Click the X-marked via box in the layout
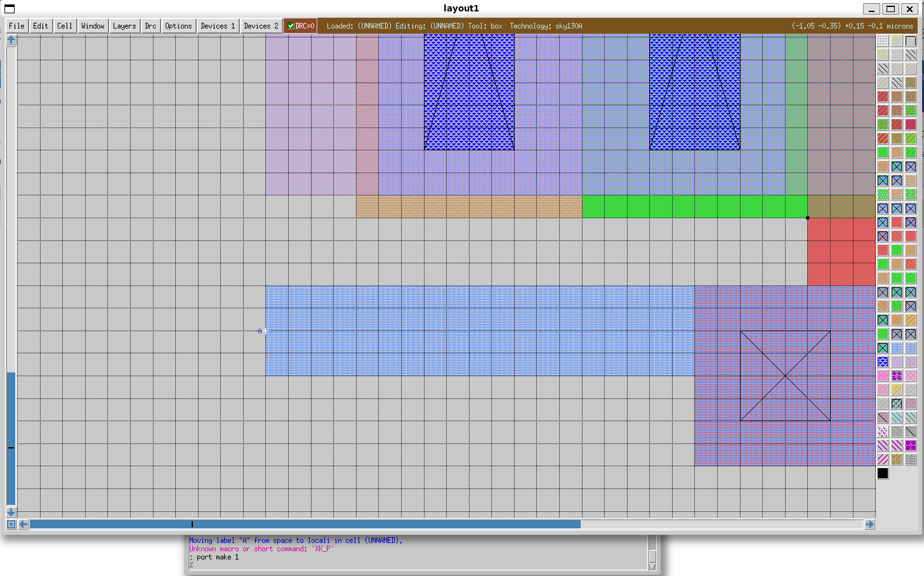 click(785, 376)
